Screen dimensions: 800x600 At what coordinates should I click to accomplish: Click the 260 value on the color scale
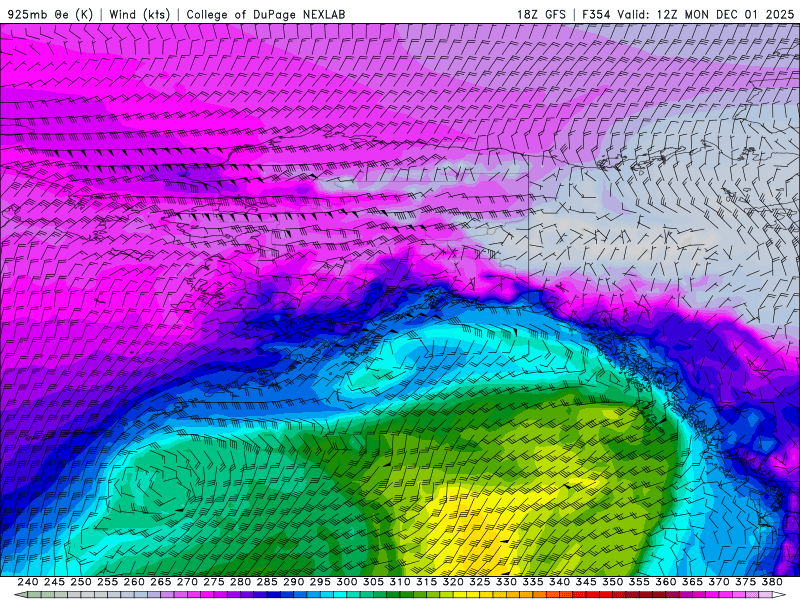click(134, 582)
